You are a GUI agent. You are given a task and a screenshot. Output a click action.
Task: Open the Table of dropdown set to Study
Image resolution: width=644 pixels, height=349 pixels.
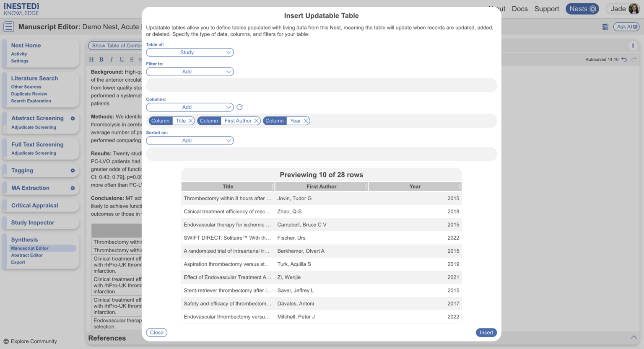(x=190, y=52)
